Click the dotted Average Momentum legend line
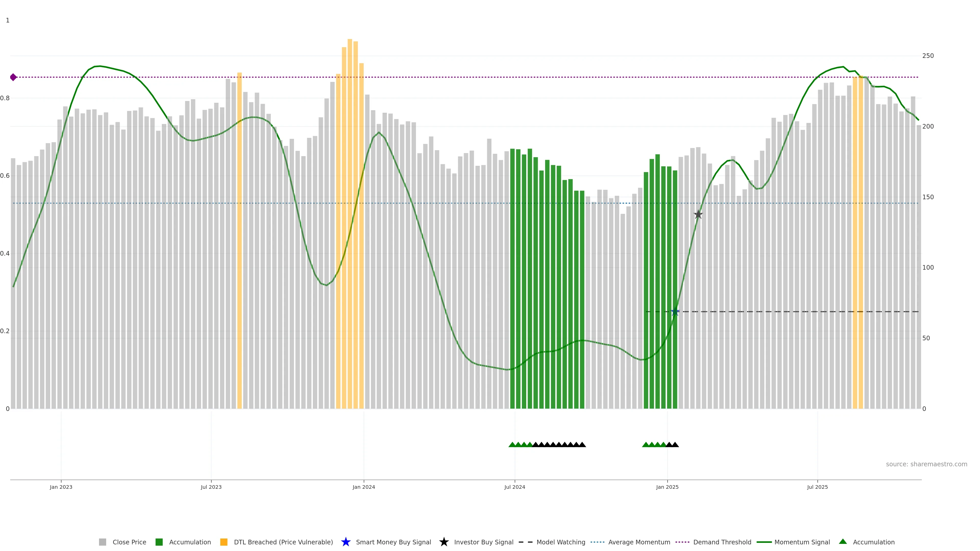The height and width of the screenshot is (551, 980). click(x=597, y=542)
